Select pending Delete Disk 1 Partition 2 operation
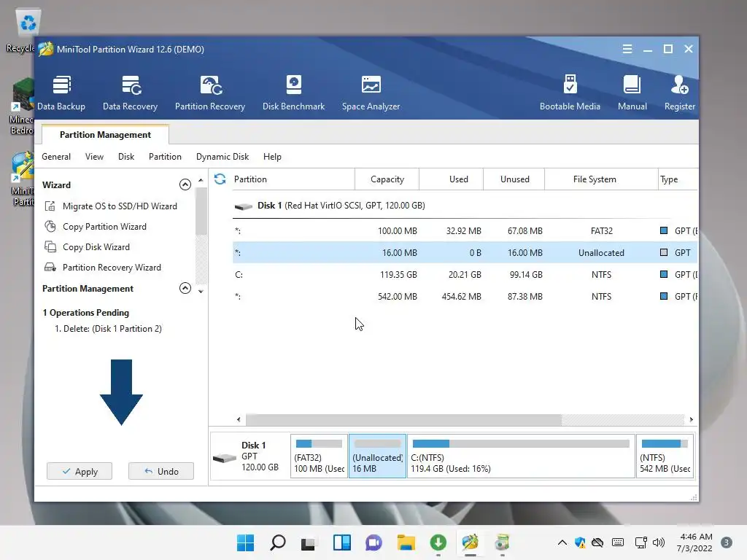Image resolution: width=747 pixels, height=560 pixels. [108, 329]
